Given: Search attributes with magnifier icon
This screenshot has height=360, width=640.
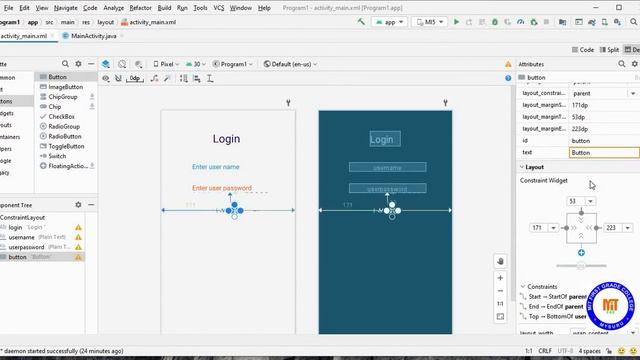Looking at the screenshot, I should coord(622,64).
